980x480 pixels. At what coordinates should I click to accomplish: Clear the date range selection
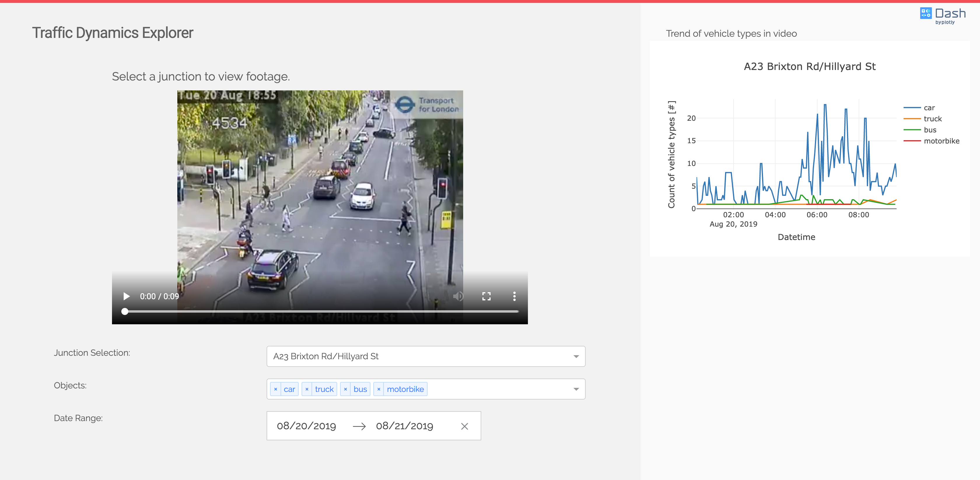[464, 426]
